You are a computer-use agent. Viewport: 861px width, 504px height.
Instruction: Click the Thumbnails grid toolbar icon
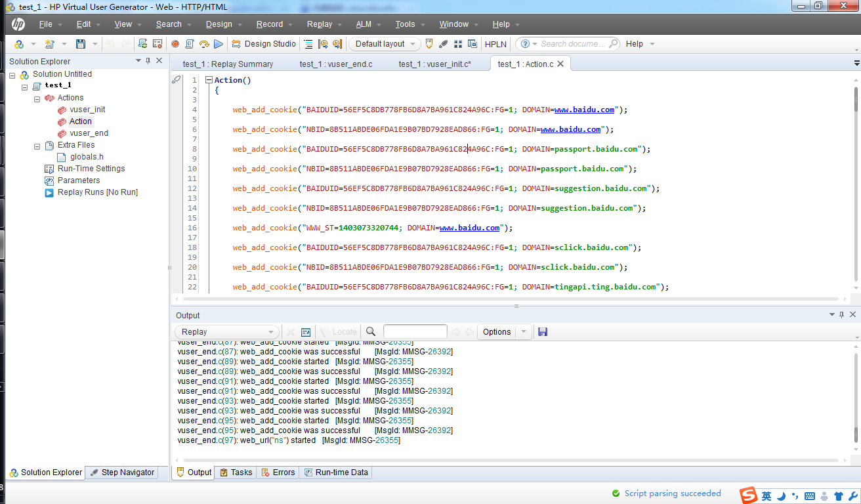click(458, 44)
